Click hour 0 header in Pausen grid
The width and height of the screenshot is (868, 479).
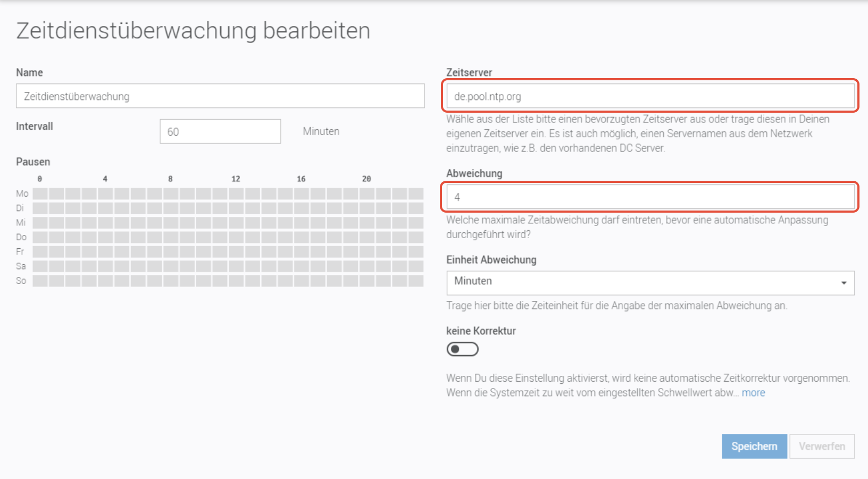pyautogui.click(x=40, y=179)
